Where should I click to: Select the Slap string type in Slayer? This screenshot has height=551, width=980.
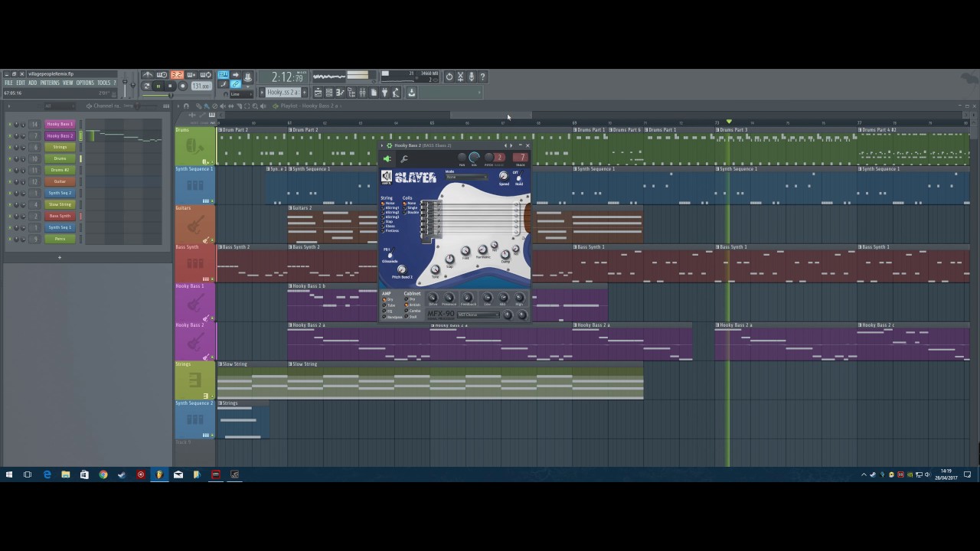click(x=388, y=222)
